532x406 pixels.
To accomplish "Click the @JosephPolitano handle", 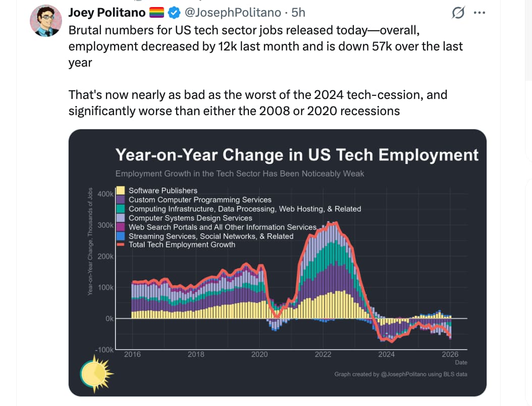I will point(230,12).
